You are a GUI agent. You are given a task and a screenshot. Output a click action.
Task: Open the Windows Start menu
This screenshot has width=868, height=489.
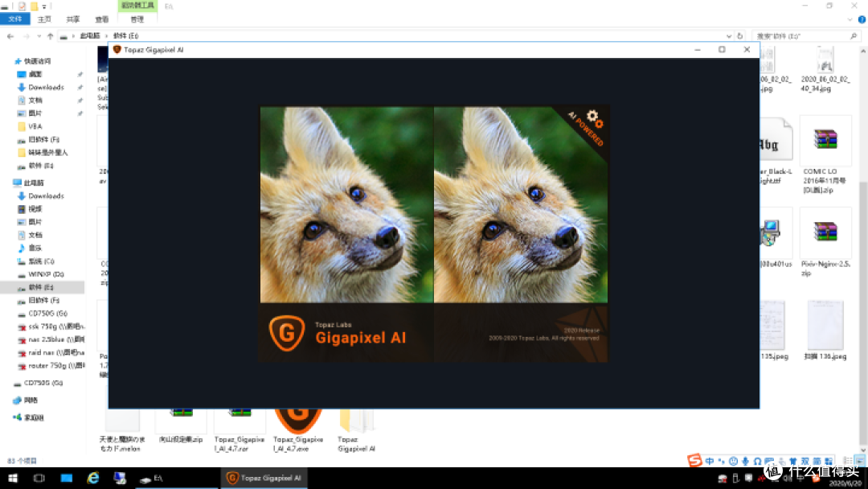(13, 478)
